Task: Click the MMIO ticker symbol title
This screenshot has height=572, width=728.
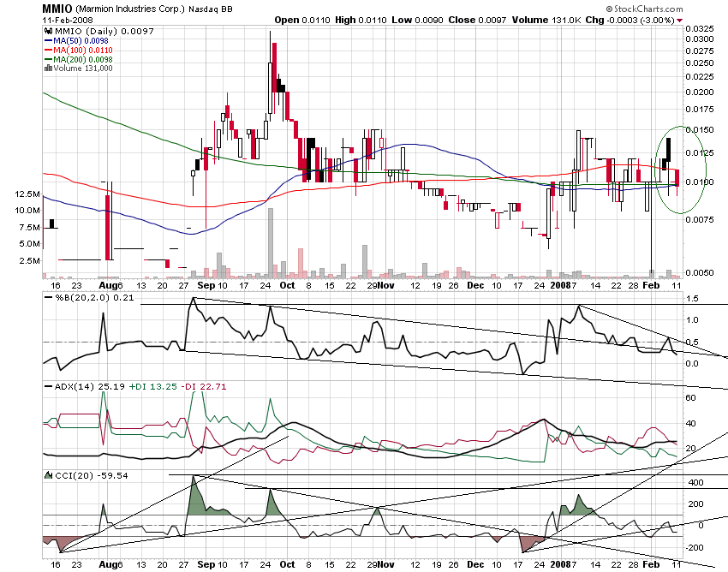Action: pos(57,9)
